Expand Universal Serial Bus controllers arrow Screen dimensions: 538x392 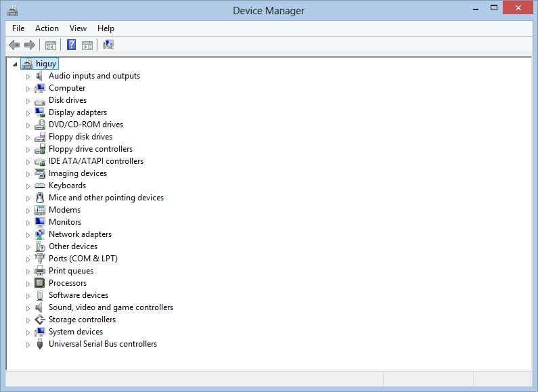click(28, 345)
